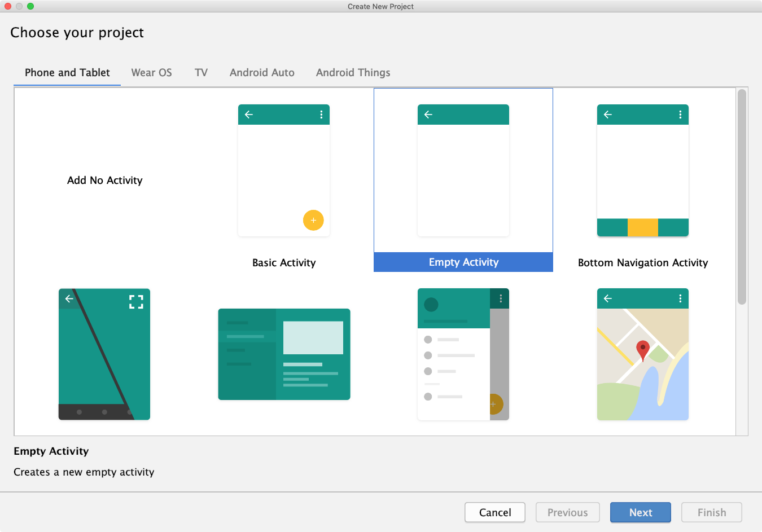Click the yellow FAB in Navigation Drawer preview
Screen dimensions: 762x532
tap(494, 405)
